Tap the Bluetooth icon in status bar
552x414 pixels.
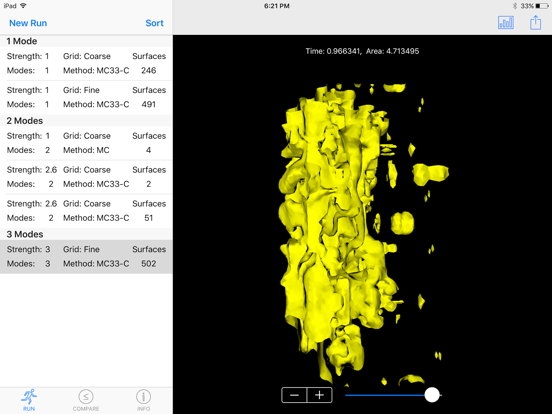(x=515, y=6)
